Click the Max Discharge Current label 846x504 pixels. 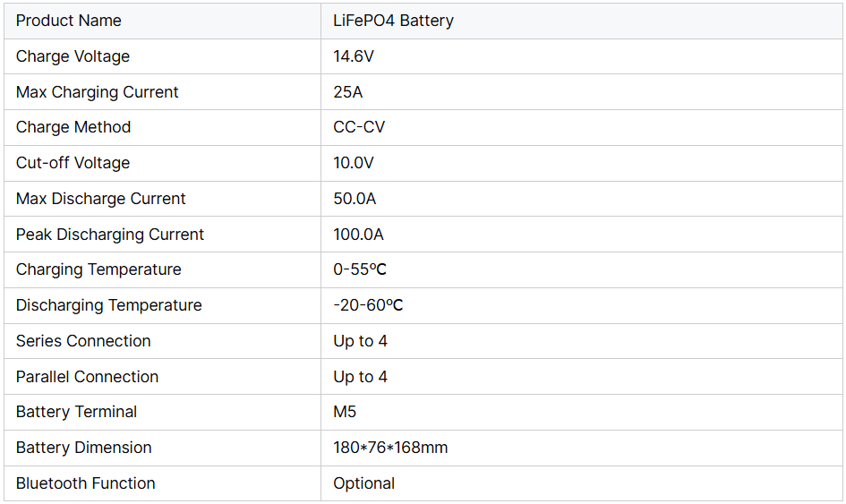(101, 199)
